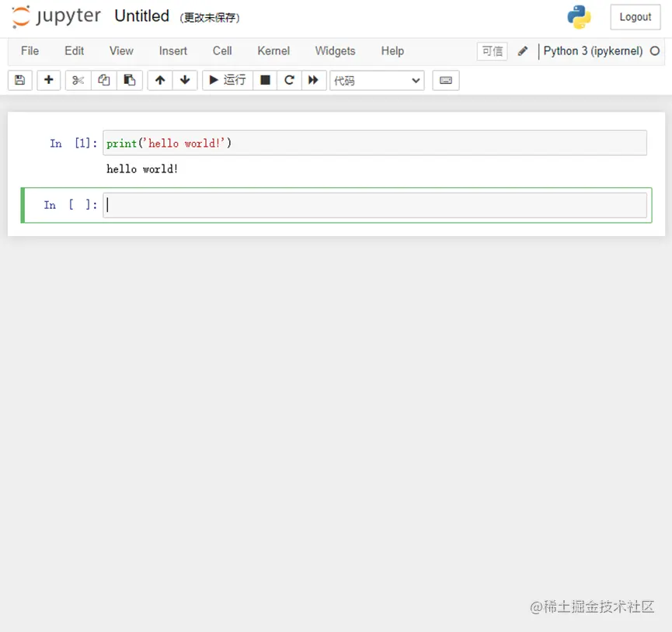The image size is (672, 632).
Task: Click the In [ ]: prompt of the empty cell
Action: [70, 205]
